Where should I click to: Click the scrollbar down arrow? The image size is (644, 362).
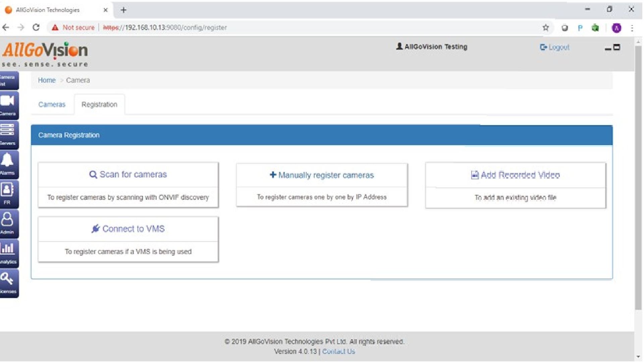(x=638, y=357)
